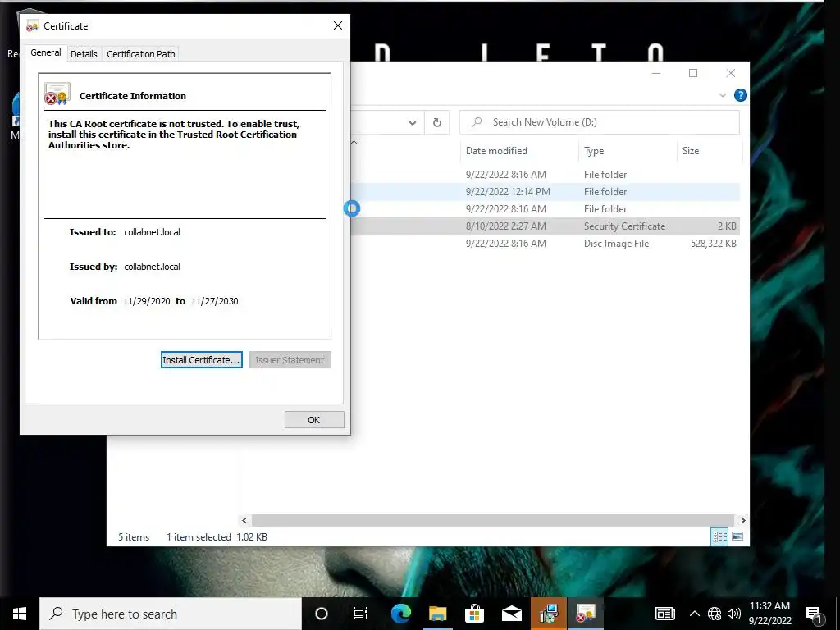Click the Certificate dialog title bar icon
The width and height of the screenshot is (840, 630).
(33, 25)
